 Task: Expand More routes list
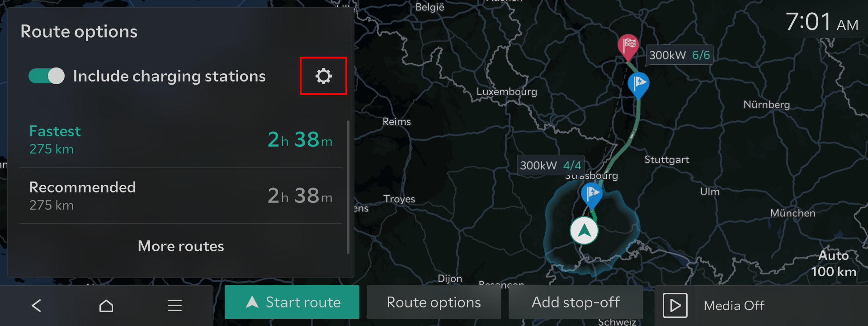pos(181,246)
